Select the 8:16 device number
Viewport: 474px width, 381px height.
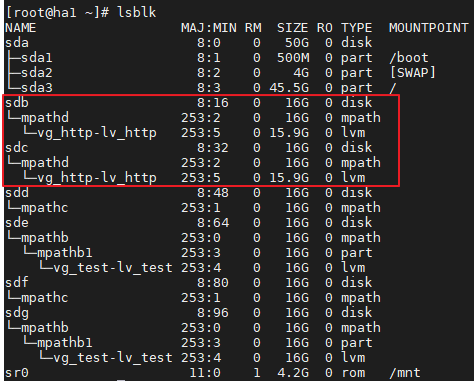[x=213, y=103]
